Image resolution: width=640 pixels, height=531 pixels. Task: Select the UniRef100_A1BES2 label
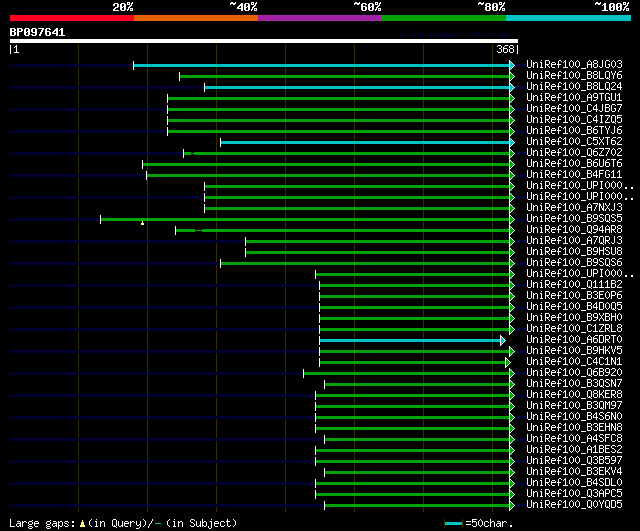(x=574, y=450)
